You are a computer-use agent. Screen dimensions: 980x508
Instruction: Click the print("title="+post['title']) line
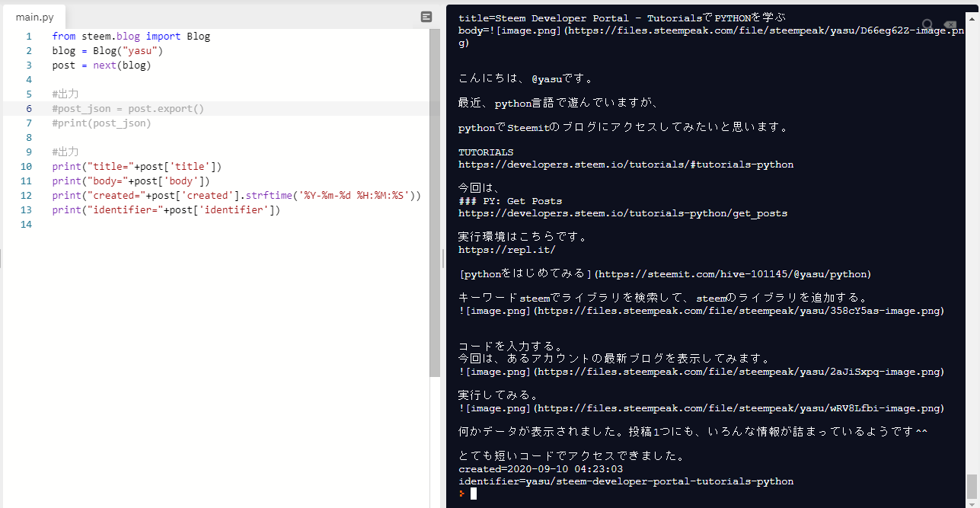click(137, 167)
